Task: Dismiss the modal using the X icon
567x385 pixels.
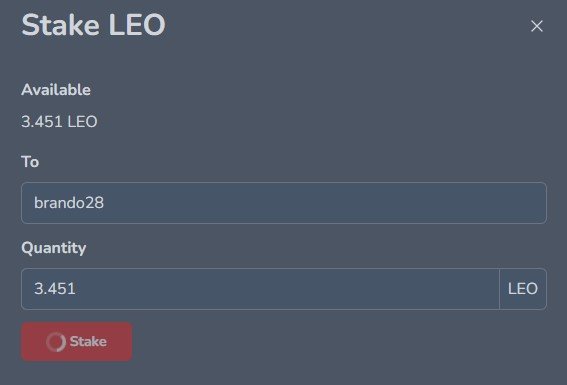Action: (537, 26)
